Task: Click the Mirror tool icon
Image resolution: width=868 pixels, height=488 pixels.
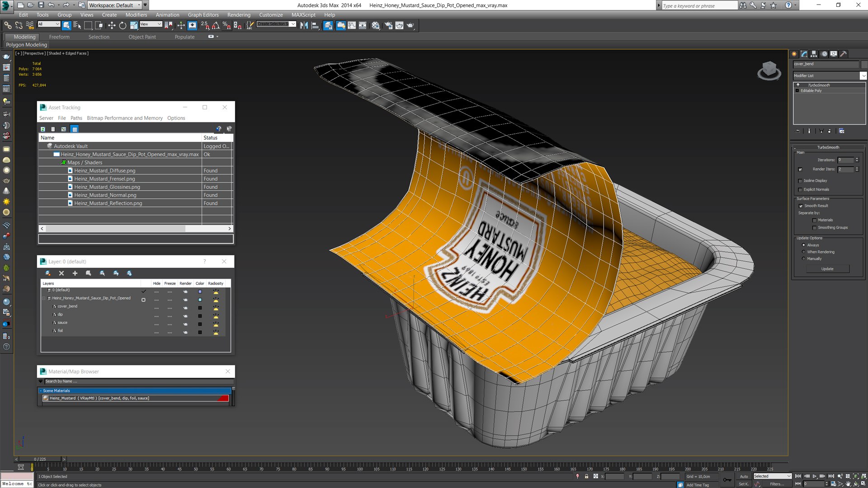Action: pos(304,26)
